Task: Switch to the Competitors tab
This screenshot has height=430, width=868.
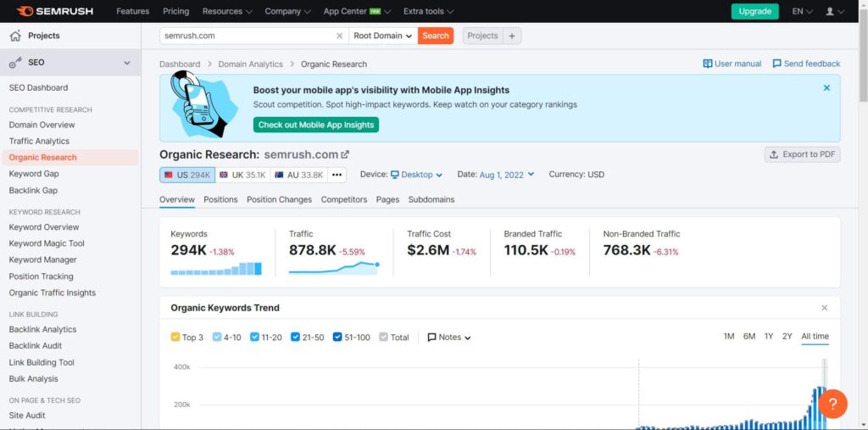Action: pos(344,199)
